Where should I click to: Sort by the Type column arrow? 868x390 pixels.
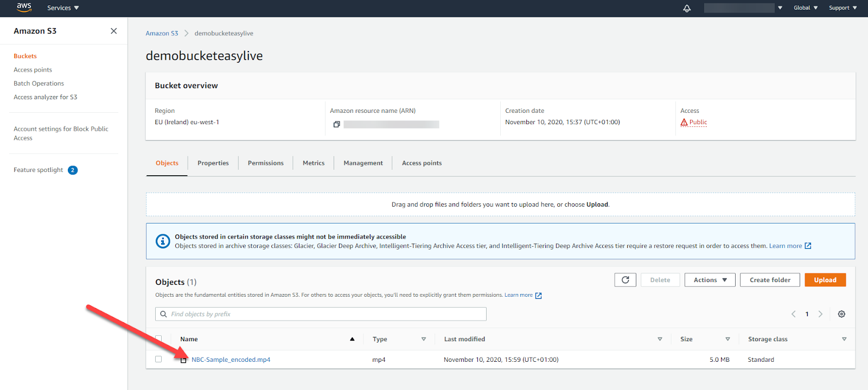point(424,339)
